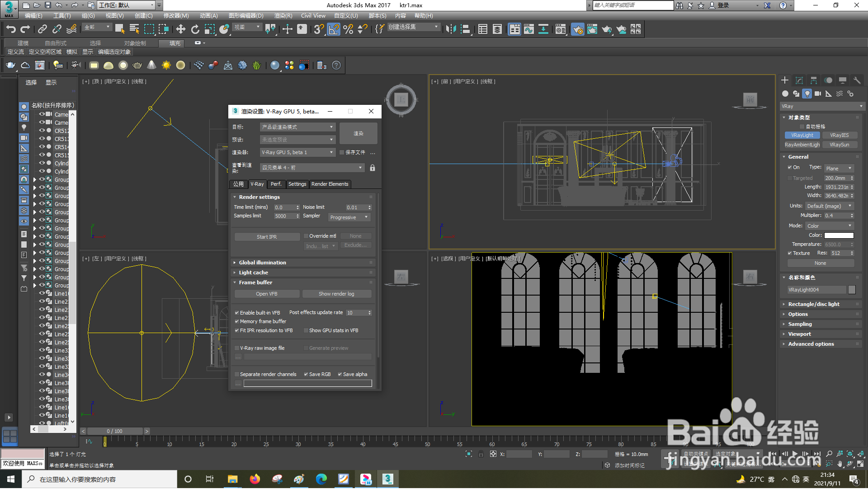Viewport: 868px width, 489px height.
Task: Switch to the Render Elements tab
Action: coord(330,184)
